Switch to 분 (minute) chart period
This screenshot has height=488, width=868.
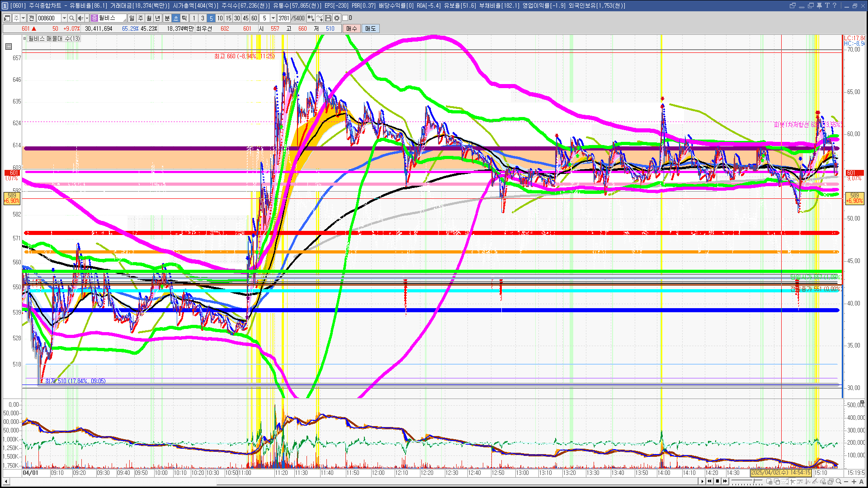click(x=167, y=18)
